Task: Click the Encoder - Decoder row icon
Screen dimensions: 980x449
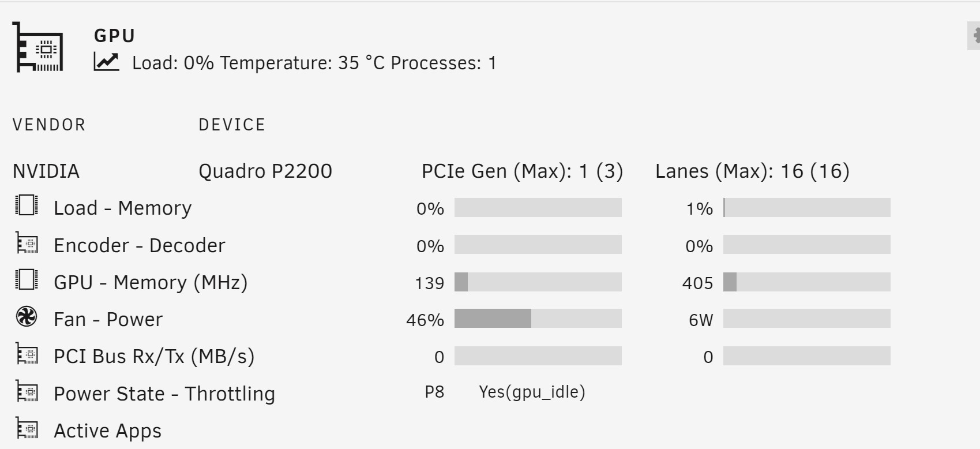Action: [27, 244]
